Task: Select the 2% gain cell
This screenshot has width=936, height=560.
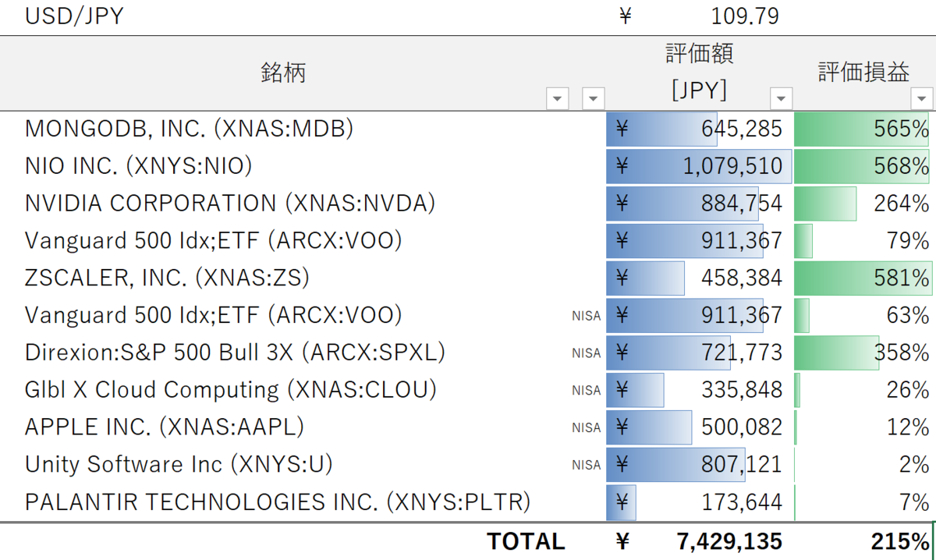Action: 863,466
